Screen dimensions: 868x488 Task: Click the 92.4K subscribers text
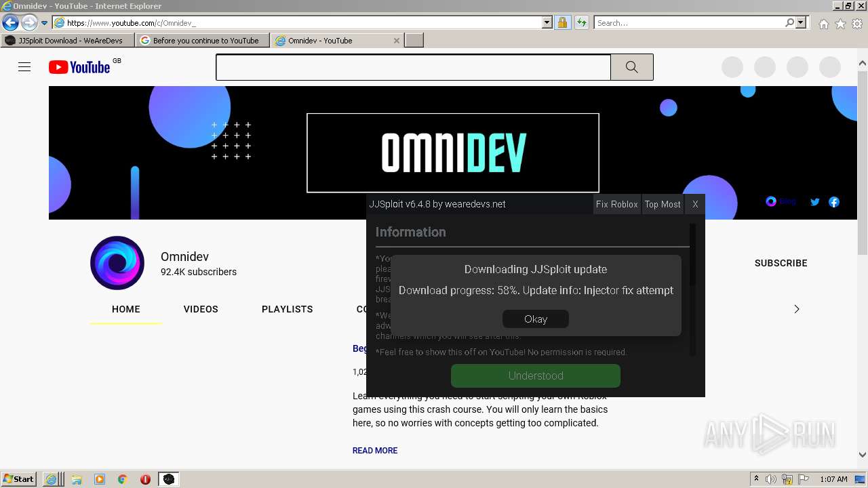199,272
